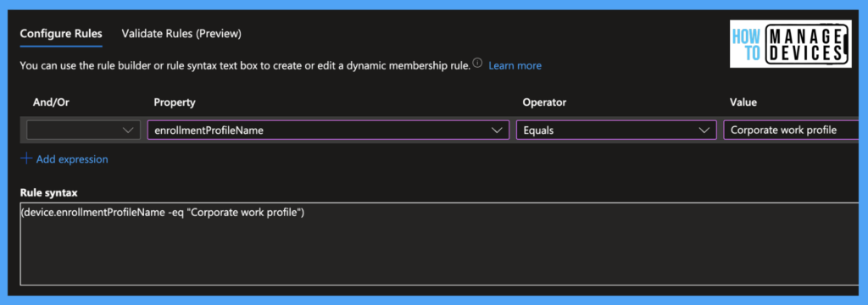Screen dimensions: 868x305
Task: Click the Corporate work profile value field
Action: [792, 130]
